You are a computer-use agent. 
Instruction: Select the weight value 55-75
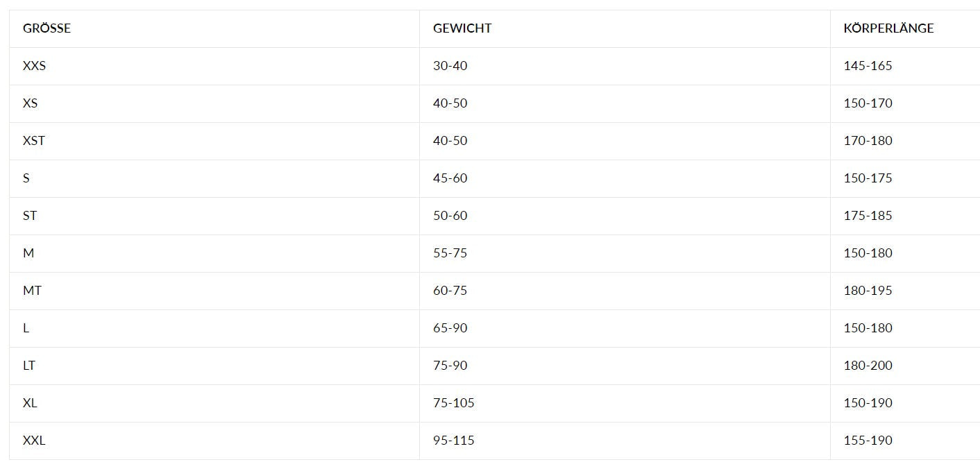pos(450,253)
